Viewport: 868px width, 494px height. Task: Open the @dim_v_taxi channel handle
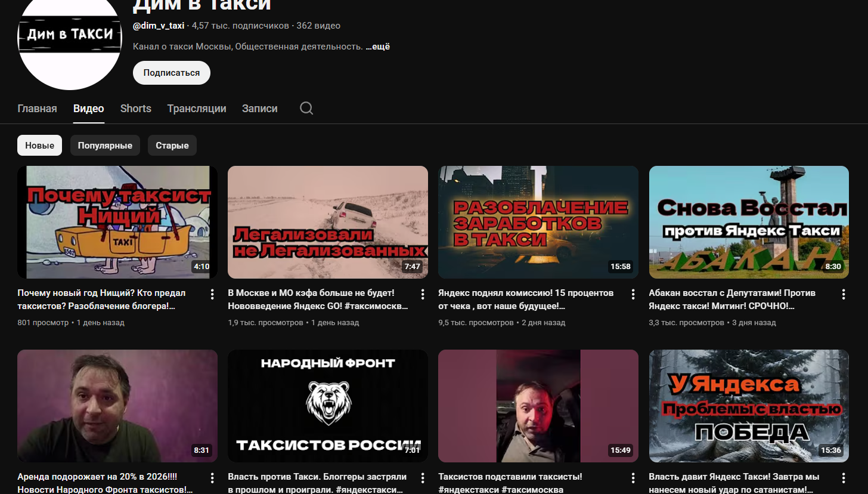[159, 26]
